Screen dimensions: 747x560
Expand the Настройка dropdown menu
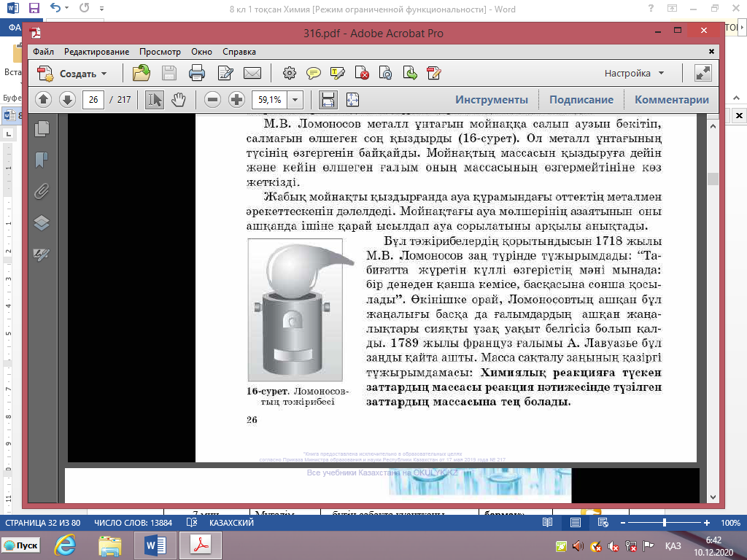(x=634, y=74)
